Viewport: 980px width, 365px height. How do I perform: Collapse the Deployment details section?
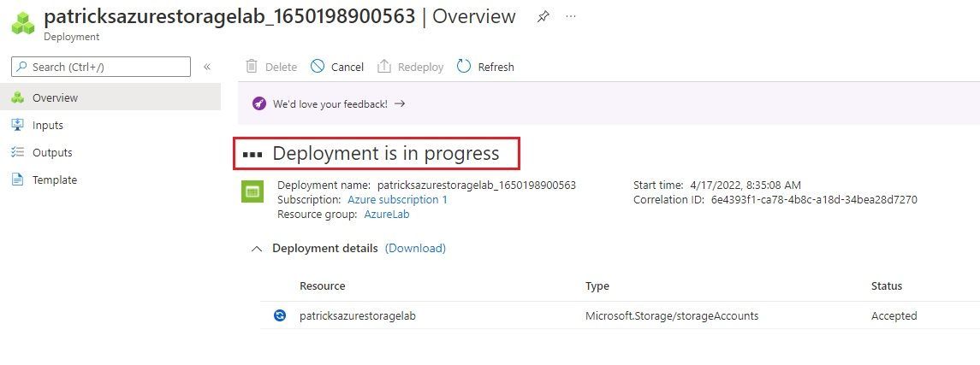[256, 249]
